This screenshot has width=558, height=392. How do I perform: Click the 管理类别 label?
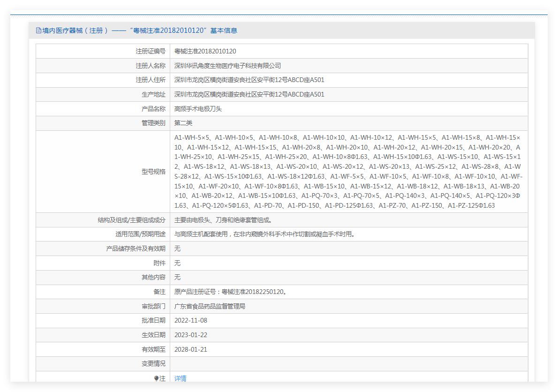click(153, 123)
